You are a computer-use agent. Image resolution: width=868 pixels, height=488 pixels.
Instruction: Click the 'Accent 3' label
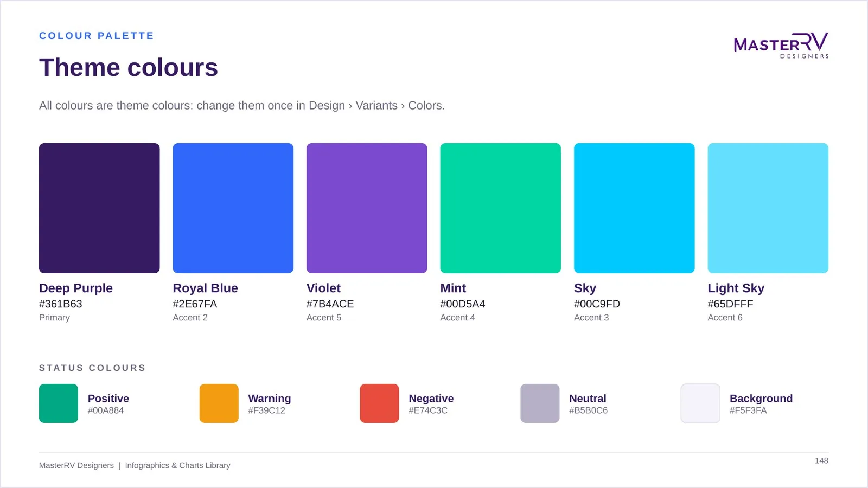click(591, 318)
